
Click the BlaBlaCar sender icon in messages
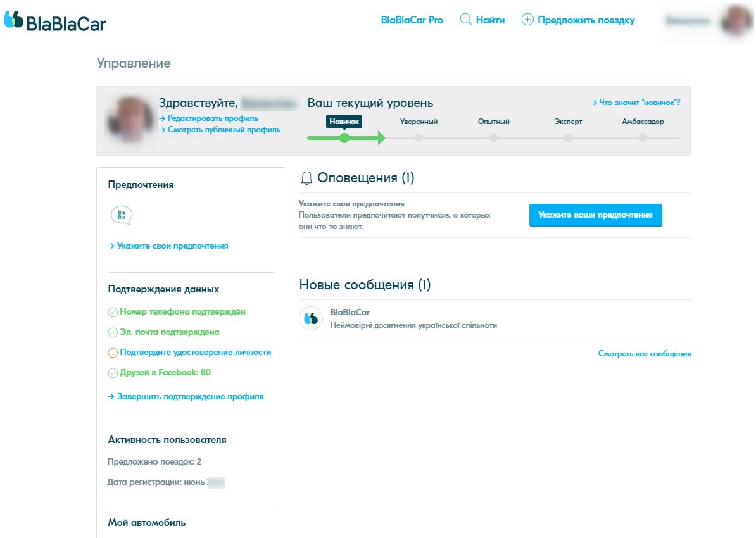pyautogui.click(x=311, y=318)
